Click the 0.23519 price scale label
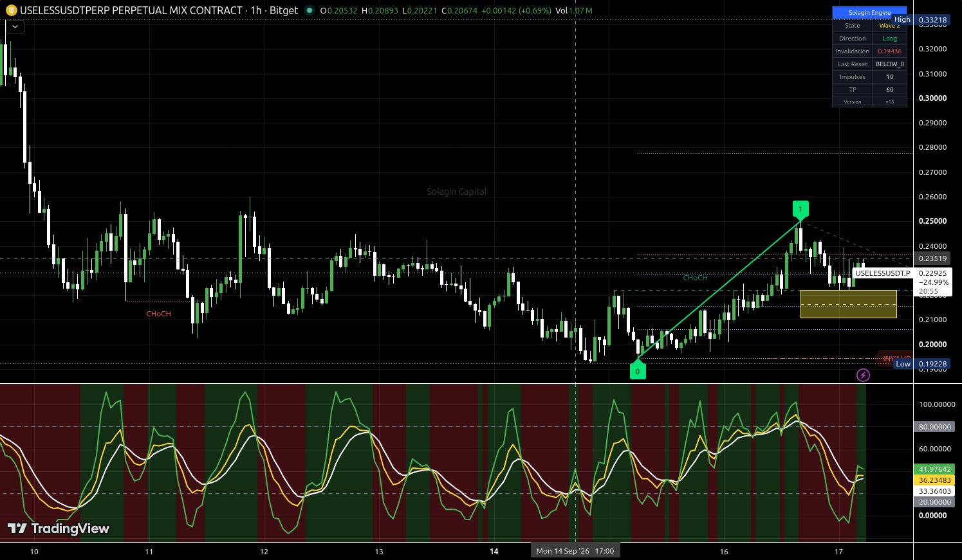The height and width of the screenshot is (560, 962). pyautogui.click(x=932, y=258)
